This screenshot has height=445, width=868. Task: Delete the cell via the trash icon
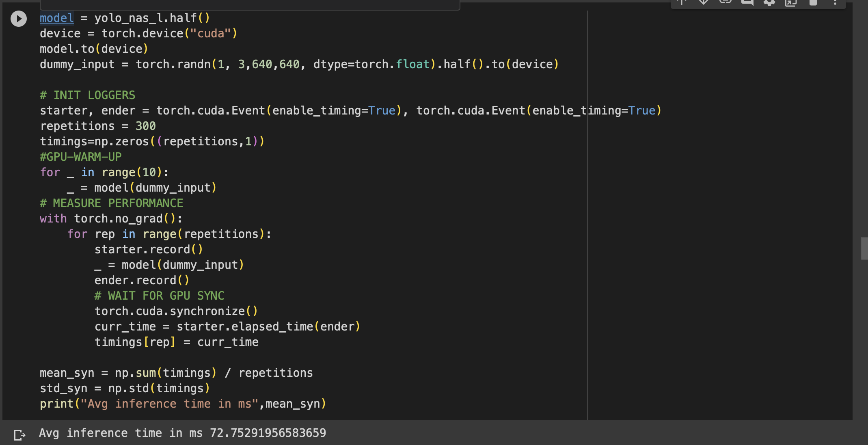point(813,3)
